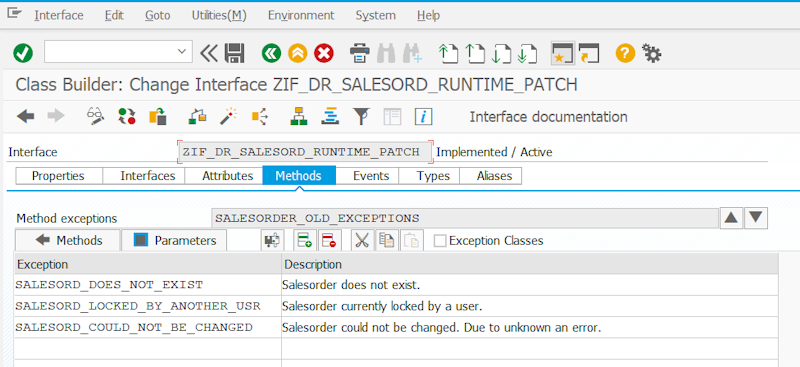
Task: Click the Activate matchstick icon
Action: pyautogui.click(x=228, y=117)
